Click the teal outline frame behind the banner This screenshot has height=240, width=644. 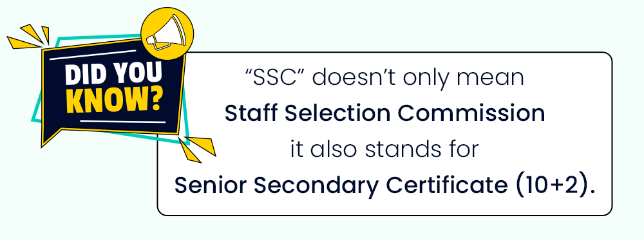[111, 89]
